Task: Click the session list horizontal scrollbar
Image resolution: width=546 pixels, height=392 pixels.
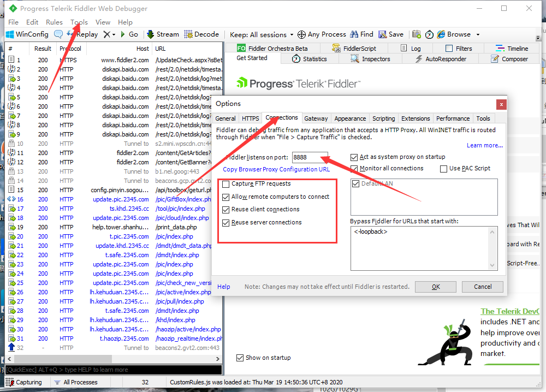Action: pyautogui.click(x=114, y=359)
